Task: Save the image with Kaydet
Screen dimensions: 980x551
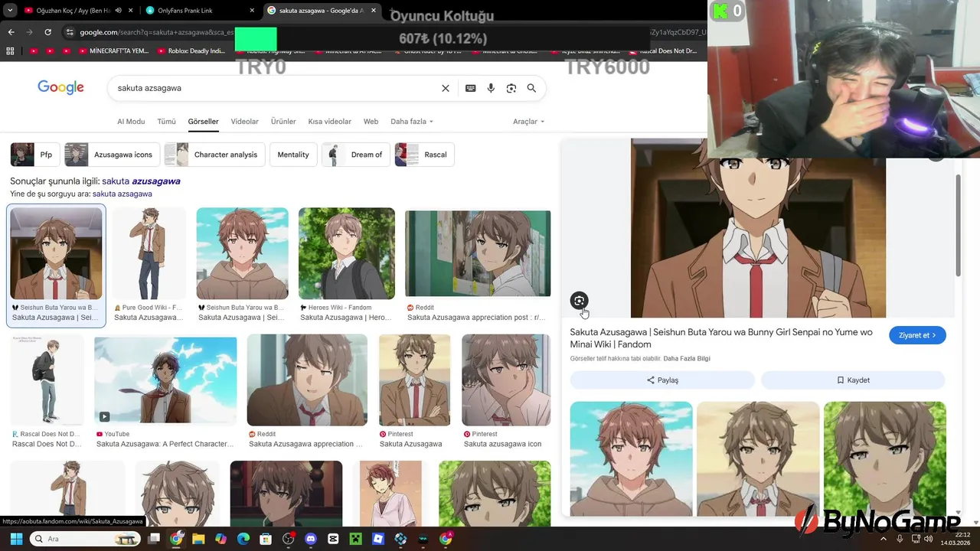Action: pyautogui.click(x=853, y=380)
